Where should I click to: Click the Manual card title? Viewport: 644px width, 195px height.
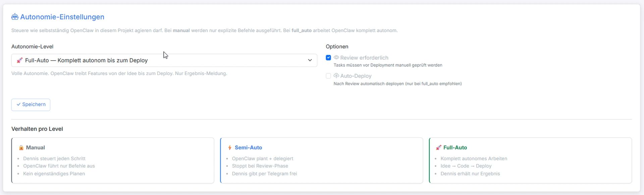pos(36,148)
